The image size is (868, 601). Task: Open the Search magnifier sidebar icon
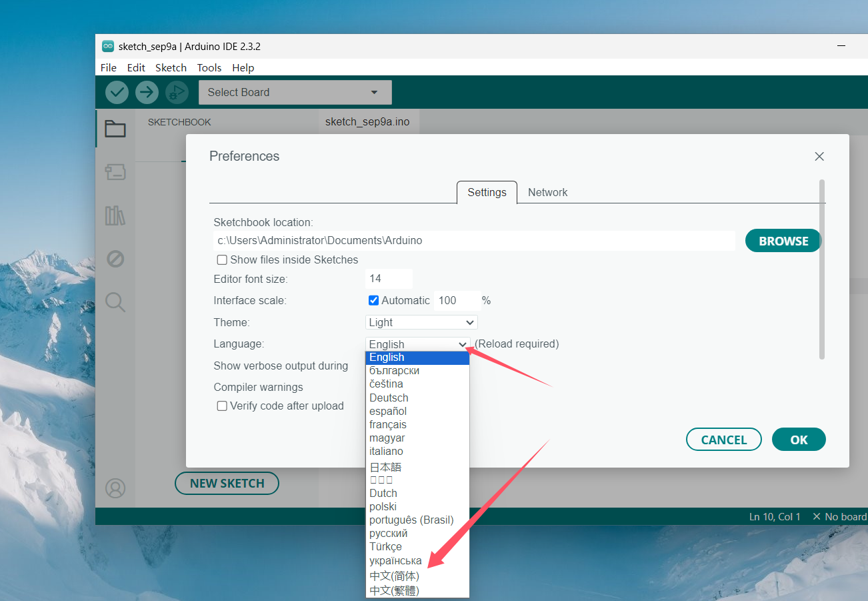click(x=115, y=302)
